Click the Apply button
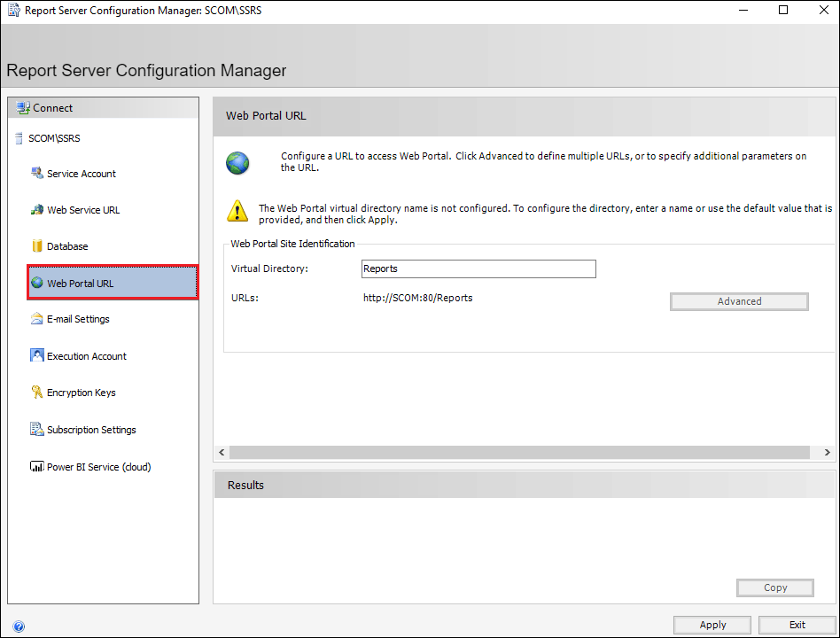840x638 pixels. [x=712, y=625]
